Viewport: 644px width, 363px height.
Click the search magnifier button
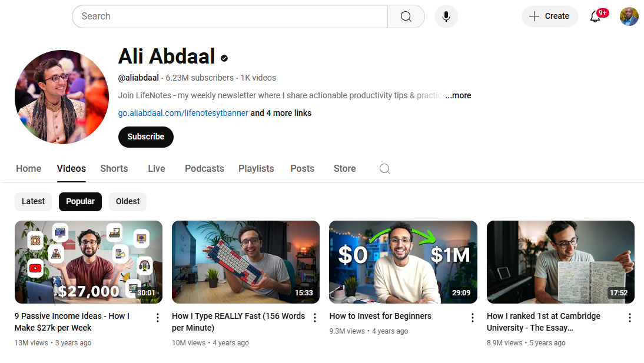tap(406, 16)
